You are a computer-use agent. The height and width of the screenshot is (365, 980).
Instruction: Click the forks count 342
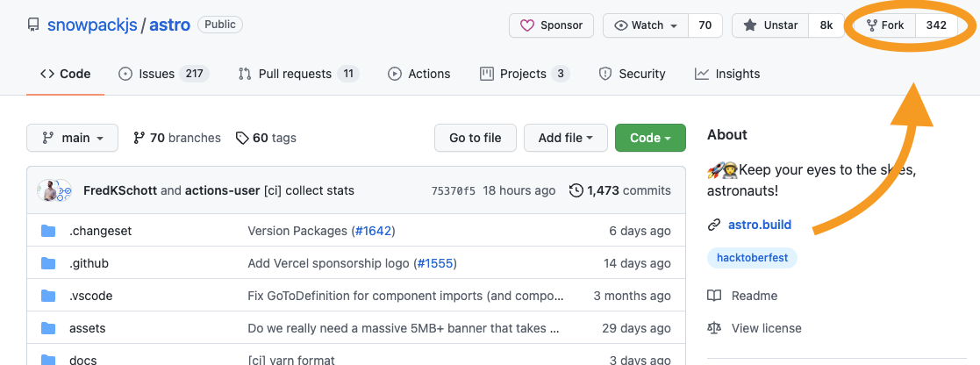tap(936, 25)
